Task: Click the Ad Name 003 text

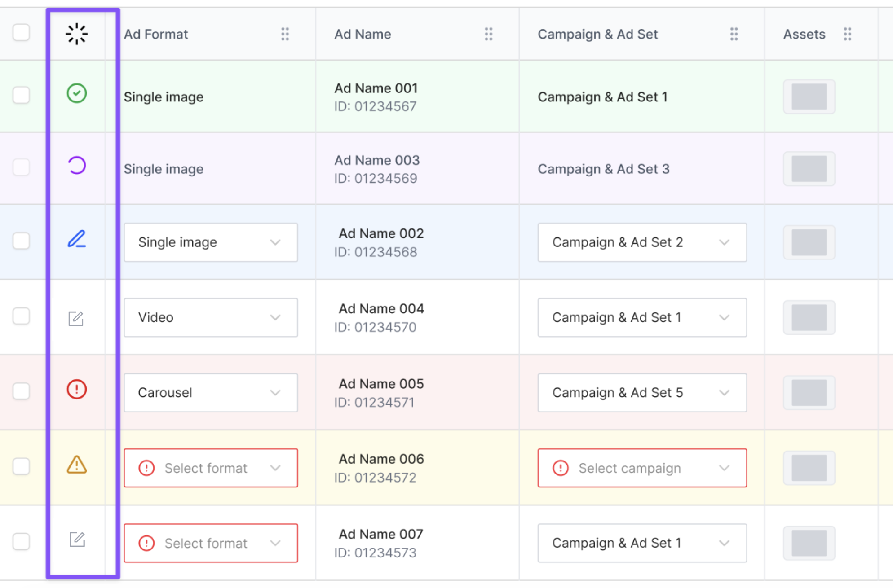Action: pyautogui.click(x=377, y=160)
